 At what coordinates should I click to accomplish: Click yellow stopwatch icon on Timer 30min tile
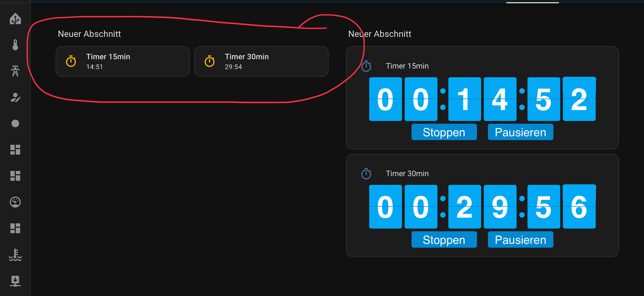pos(210,61)
